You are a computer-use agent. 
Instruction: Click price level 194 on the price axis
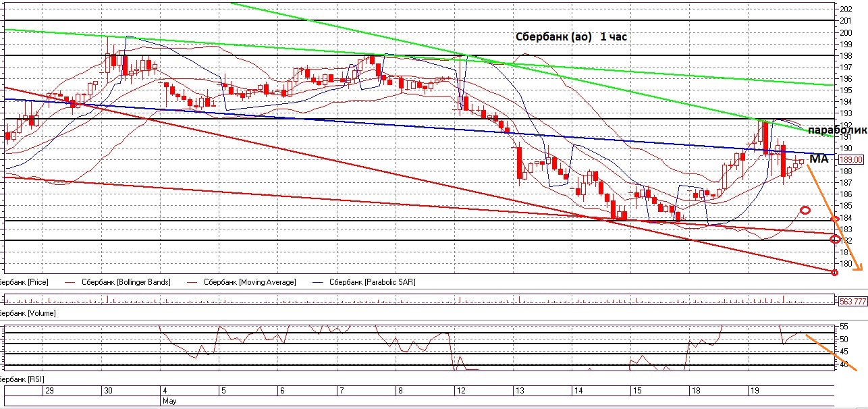[846, 102]
